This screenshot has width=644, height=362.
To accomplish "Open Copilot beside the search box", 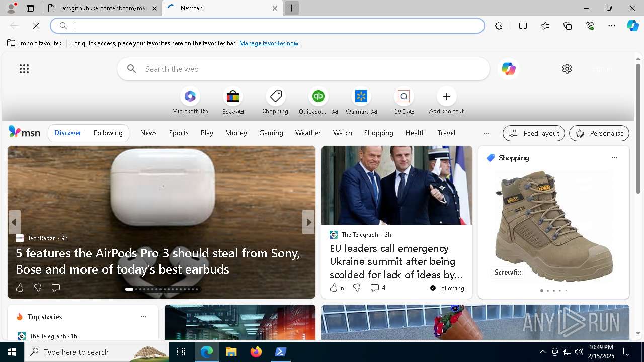I will pyautogui.click(x=508, y=69).
